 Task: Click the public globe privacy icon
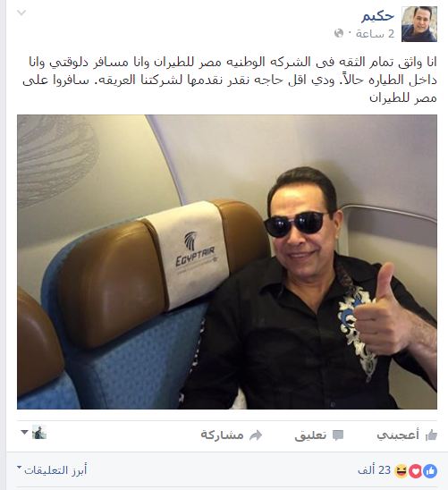tap(339, 33)
